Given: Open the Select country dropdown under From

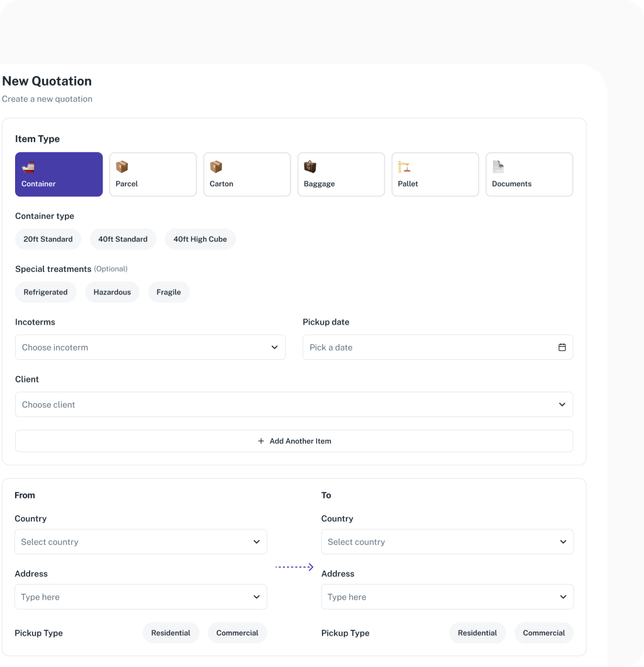Looking at the screenshot, I should click(x=140, y=541).
